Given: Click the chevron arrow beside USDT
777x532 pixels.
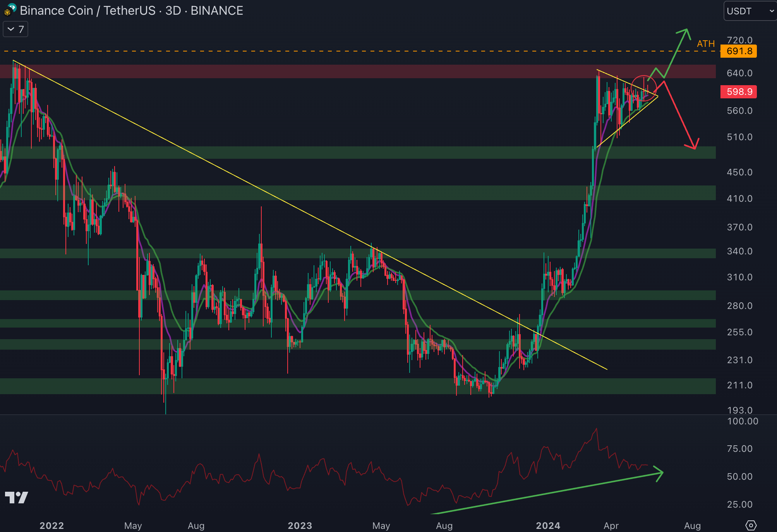Looking at the screenshot, I should [x=771, y=11].
